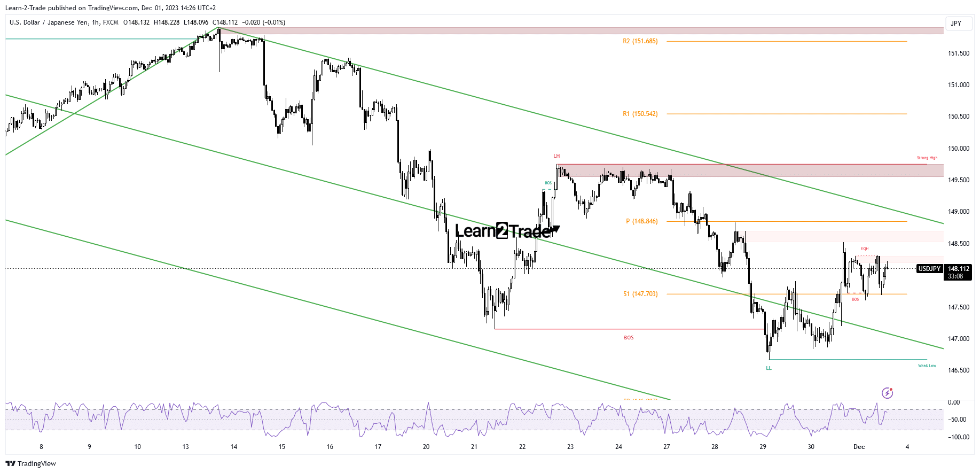980x473 pixels.
Task: Click the -100.00 indicator scale value
Action: point(958,437)
